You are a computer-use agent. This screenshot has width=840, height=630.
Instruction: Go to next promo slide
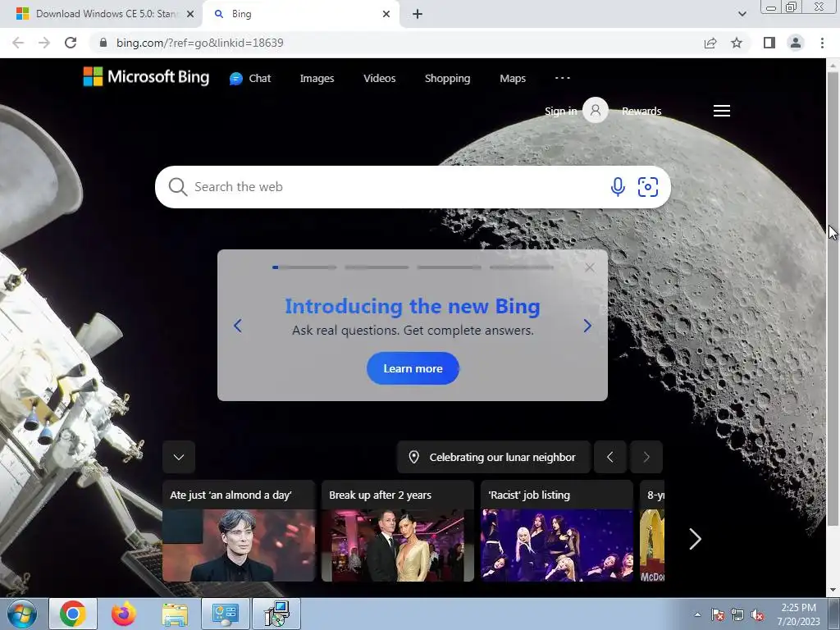click(x=587, y=326)
